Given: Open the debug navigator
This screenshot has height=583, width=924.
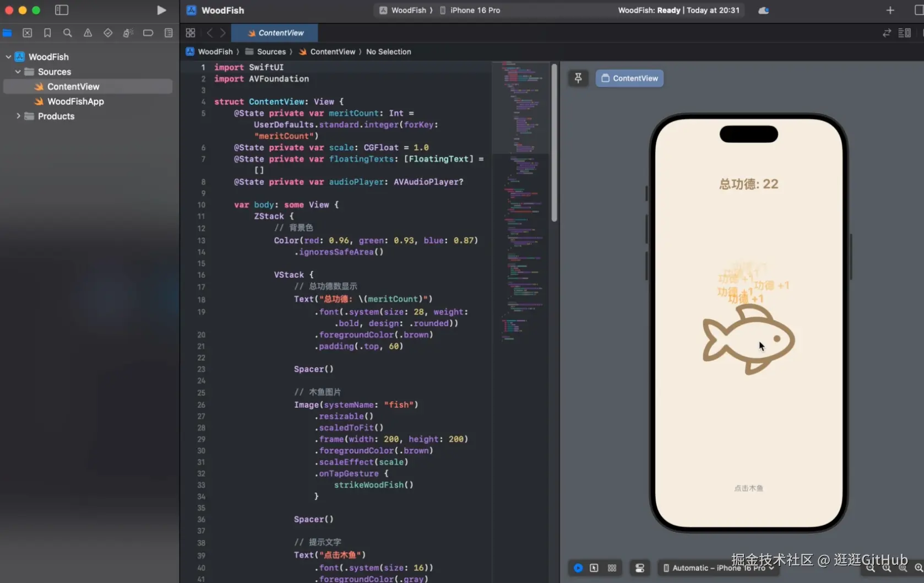Looking at the screenshot, I should [128, 33].
